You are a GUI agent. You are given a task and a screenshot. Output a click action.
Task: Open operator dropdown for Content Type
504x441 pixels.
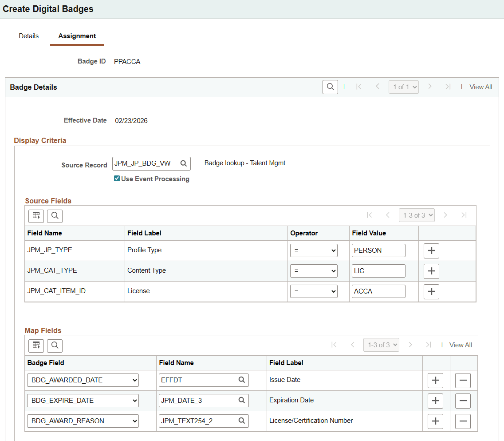click(314, 271)
